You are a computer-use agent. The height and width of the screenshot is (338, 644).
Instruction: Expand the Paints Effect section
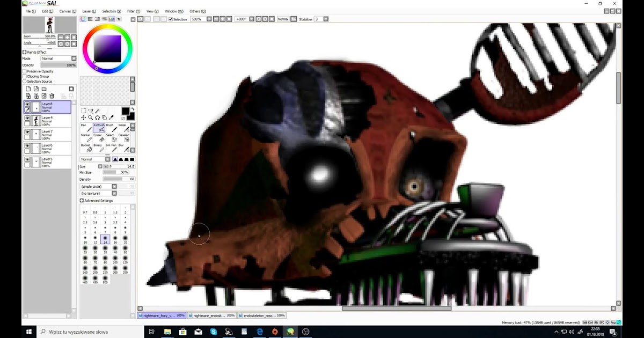click(25, 52)
